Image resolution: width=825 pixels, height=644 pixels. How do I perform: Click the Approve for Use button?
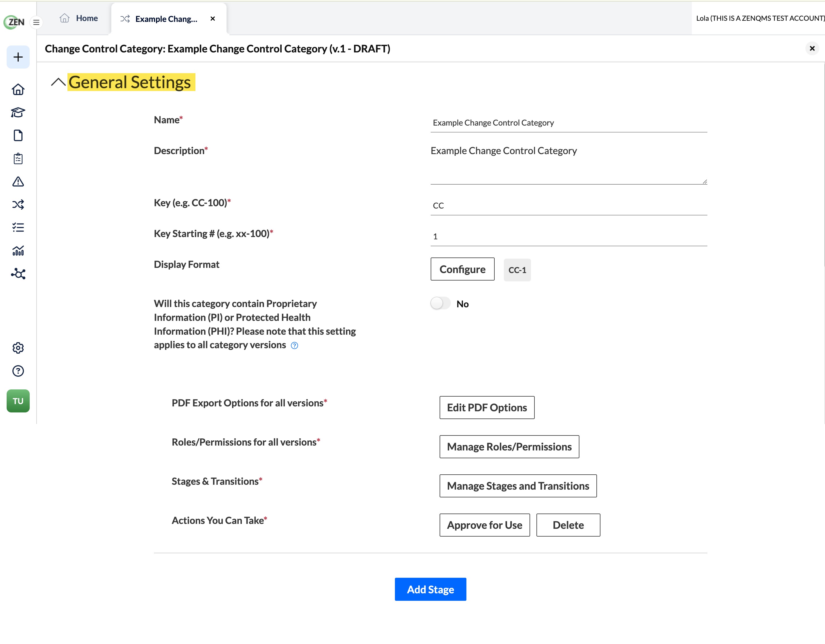485,525
